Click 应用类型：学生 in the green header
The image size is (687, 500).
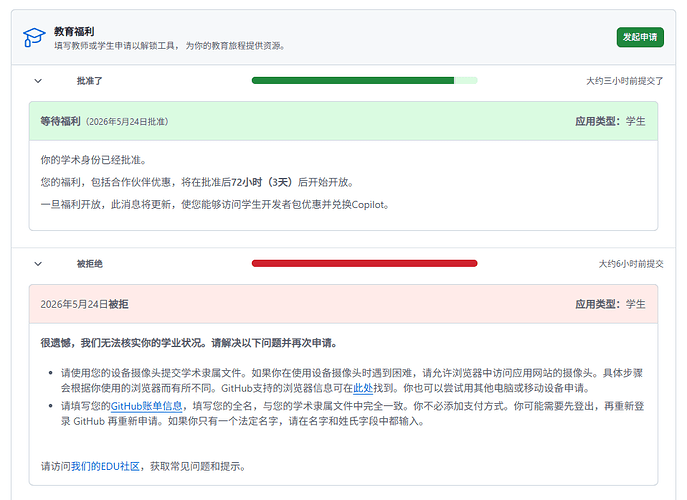pyautogui.click(x=610, y=121)
